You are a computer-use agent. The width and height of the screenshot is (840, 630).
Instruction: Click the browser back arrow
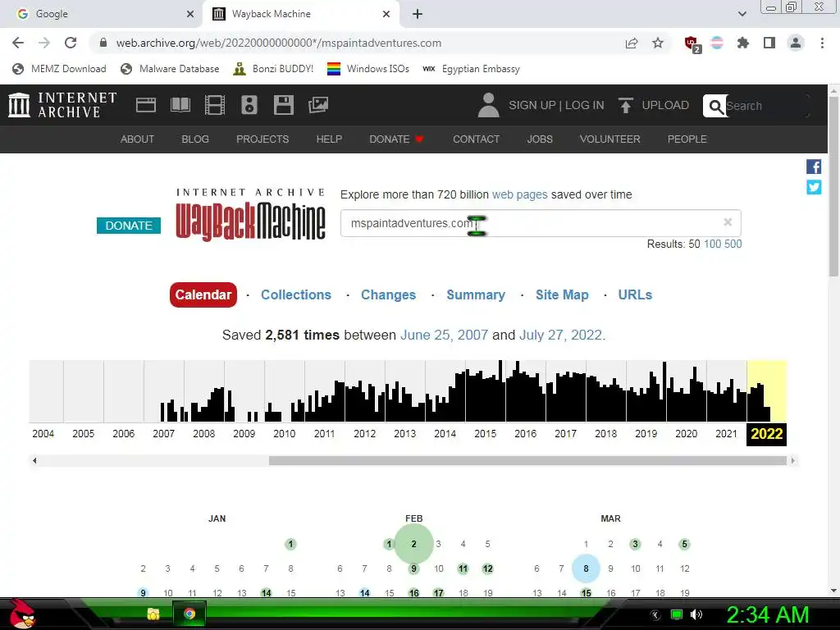18,43
